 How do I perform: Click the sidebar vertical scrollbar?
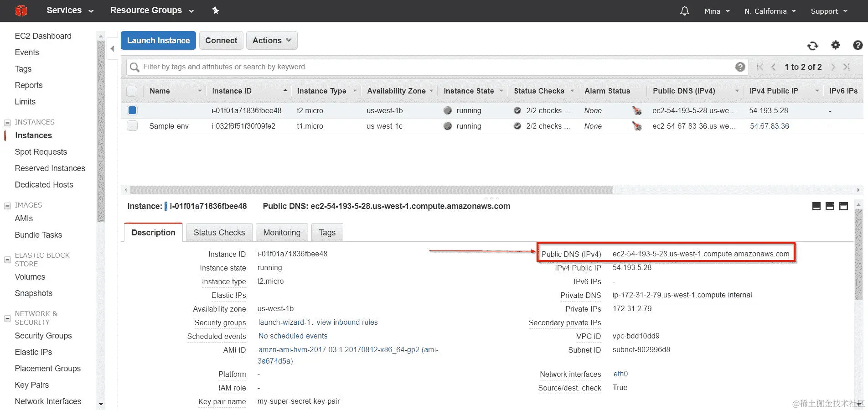click(101, 131)
